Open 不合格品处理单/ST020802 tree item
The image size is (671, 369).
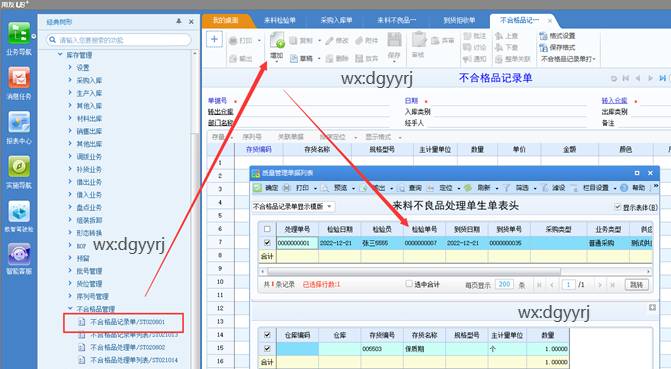pyautogui.click(x=127, y=347)
